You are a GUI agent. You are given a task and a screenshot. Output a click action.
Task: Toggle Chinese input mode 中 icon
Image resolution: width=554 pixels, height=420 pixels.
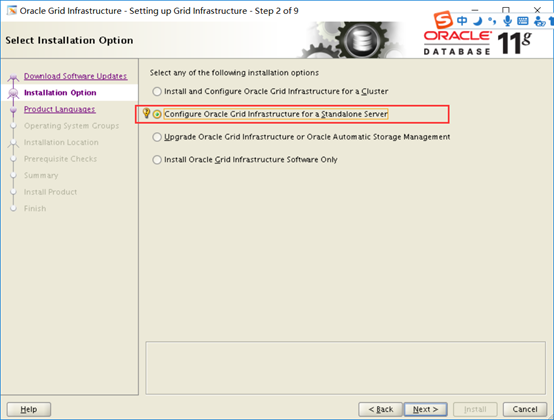click(x=462, y=21)
